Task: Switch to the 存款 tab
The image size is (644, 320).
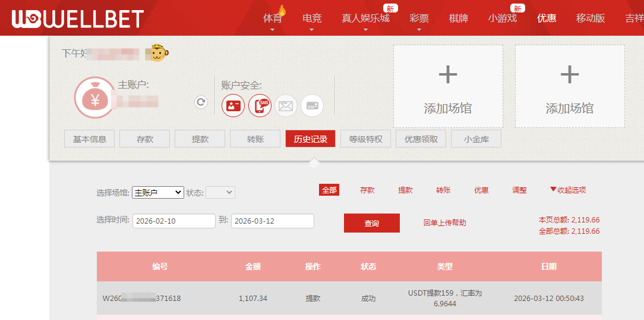Action: (144, 139)
